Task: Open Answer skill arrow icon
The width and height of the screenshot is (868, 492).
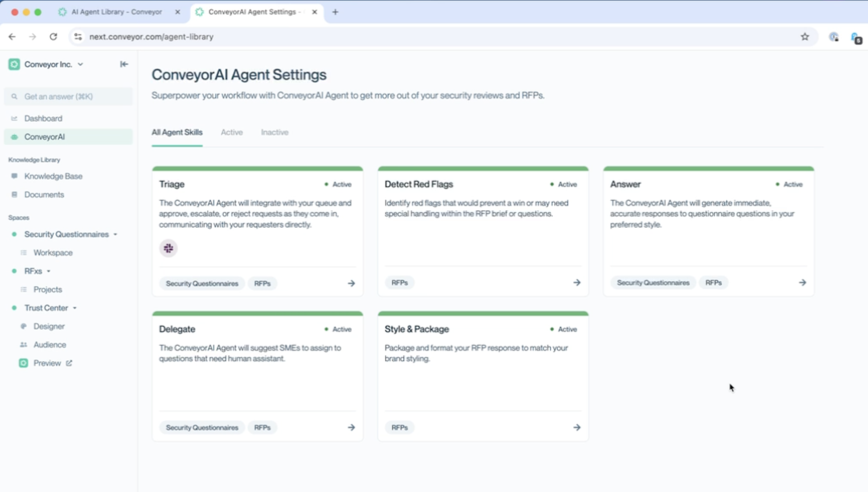Action: click(x=802, y=282)
